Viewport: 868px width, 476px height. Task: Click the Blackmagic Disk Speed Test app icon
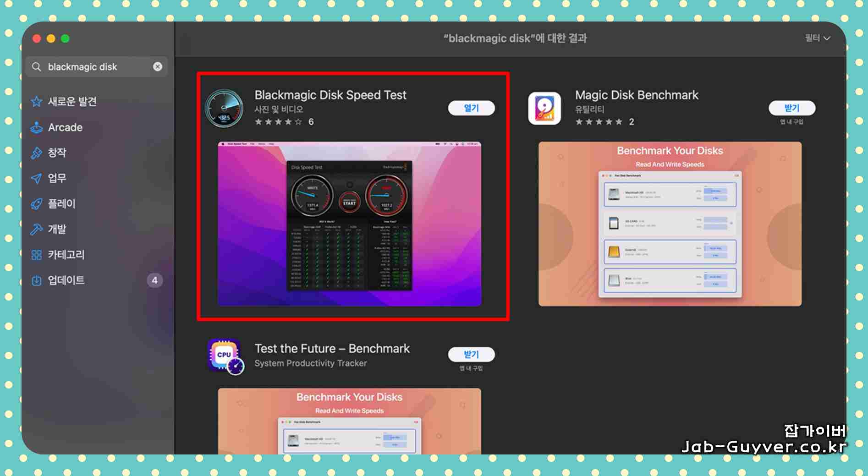pos(224,109)
